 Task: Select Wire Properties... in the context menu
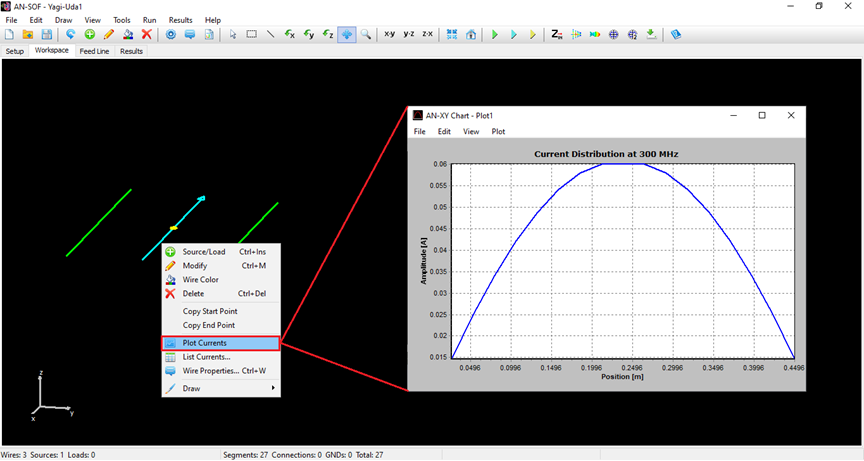221,371
